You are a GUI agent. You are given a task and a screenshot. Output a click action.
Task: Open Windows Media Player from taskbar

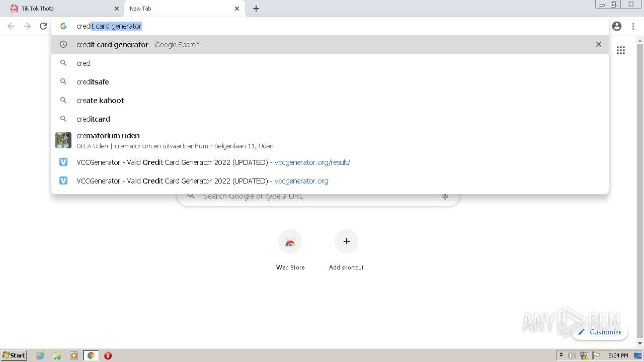pos(74,355)
